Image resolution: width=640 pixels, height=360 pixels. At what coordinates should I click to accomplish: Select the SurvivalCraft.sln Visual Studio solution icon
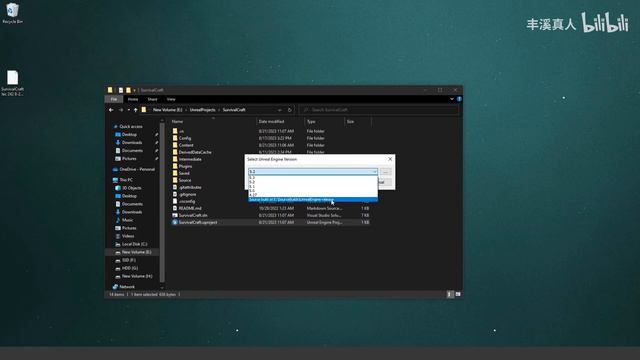pyautogui.click(x=175, y=215)
